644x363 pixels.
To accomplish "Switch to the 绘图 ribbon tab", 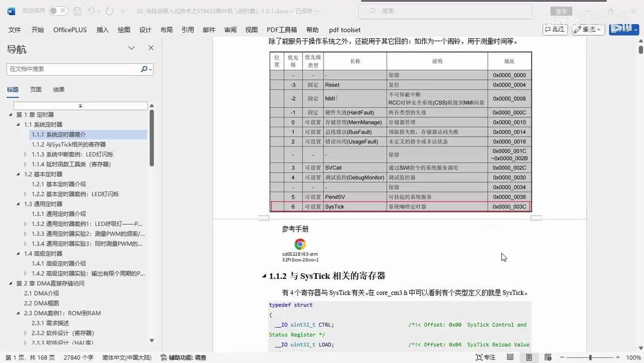I will click(x=124, y=30).
